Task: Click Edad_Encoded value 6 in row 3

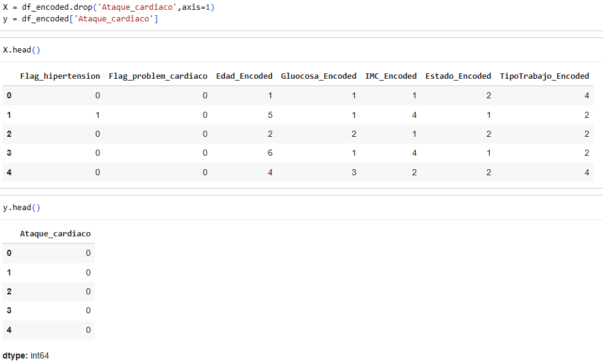Action: click(270, 153)
